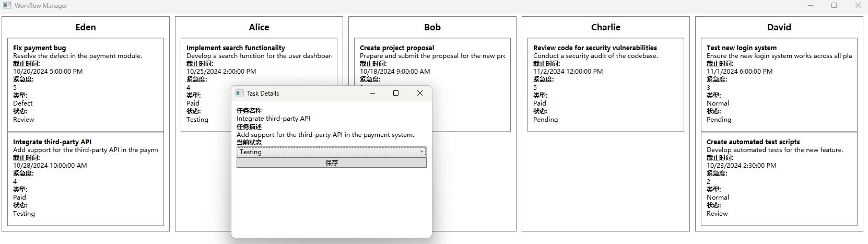Select Integrate third-party API task in Eden column
Viewport: 868px width, 244px height.
[x=86, y=178]
